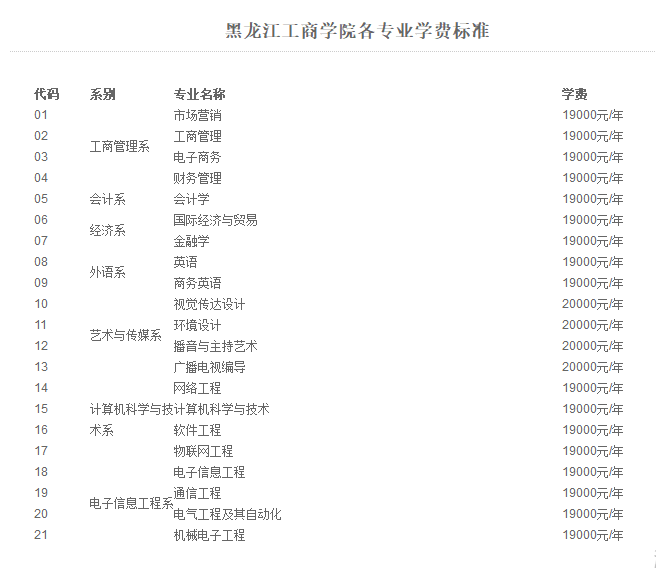656x572 pixels.
Task: Click the major name 英语 in row 08
Action: tap(185, 262)
